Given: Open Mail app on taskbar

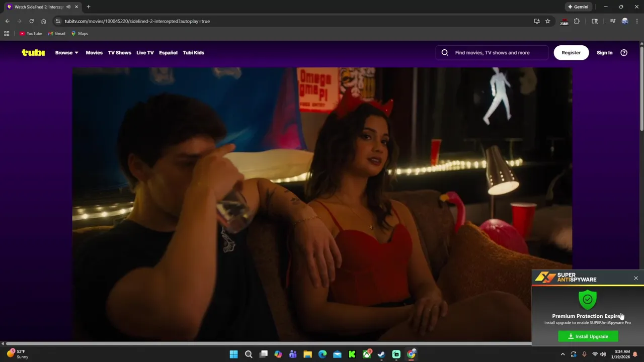Looking at the screenshot, I should [337, 354].
